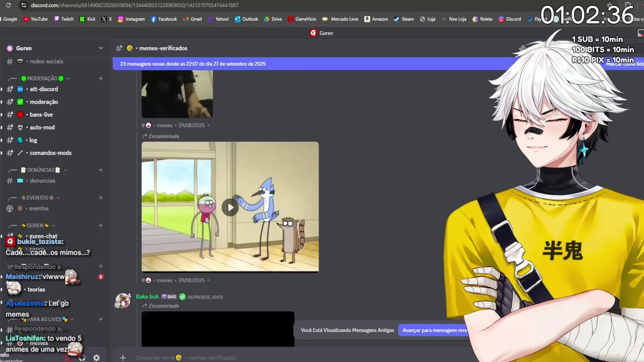The width and height of the screenshot is (644, 362).
Task: Click the BAD server tag badge
Action: pos(169,297)
